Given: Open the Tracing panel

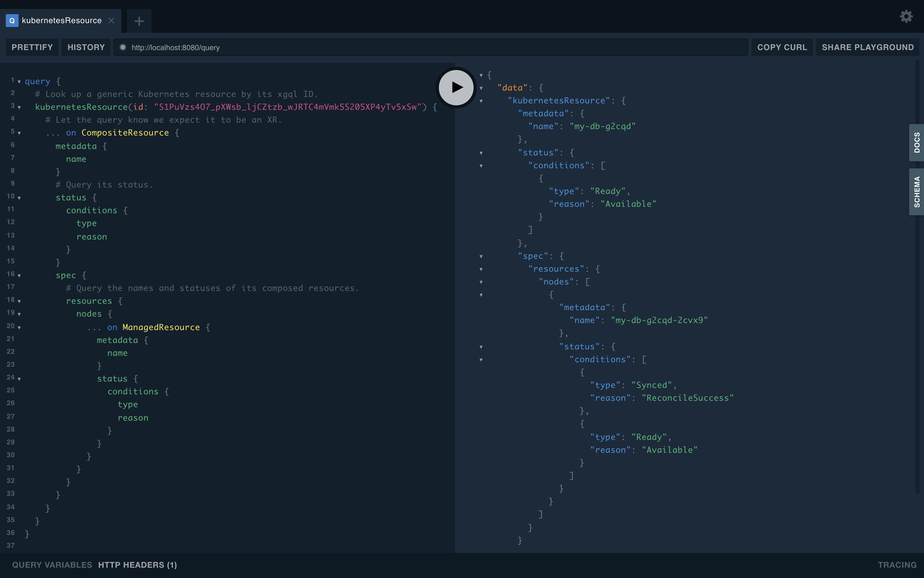Looking at the screenshot, I should (897, 565).
